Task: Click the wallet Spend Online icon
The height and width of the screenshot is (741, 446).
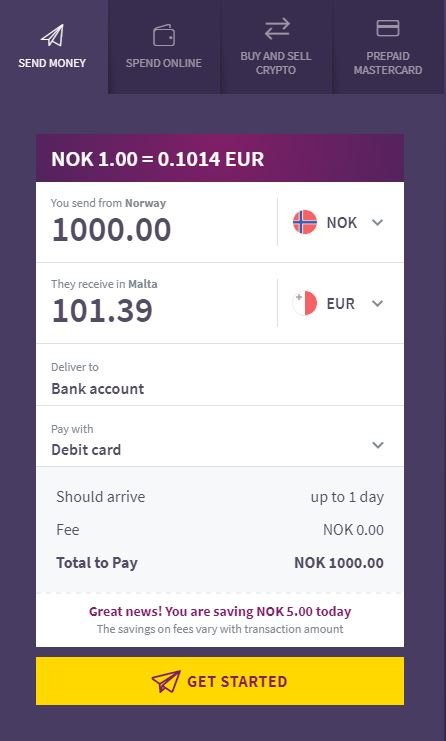Action: click(x=164, y=36)
